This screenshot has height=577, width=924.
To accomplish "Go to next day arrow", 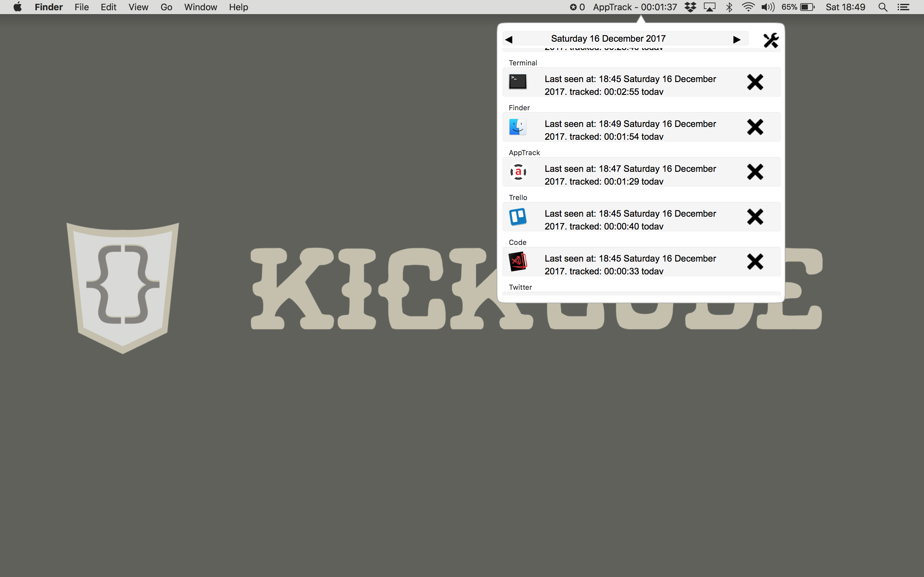I will [x=737, y=39].
